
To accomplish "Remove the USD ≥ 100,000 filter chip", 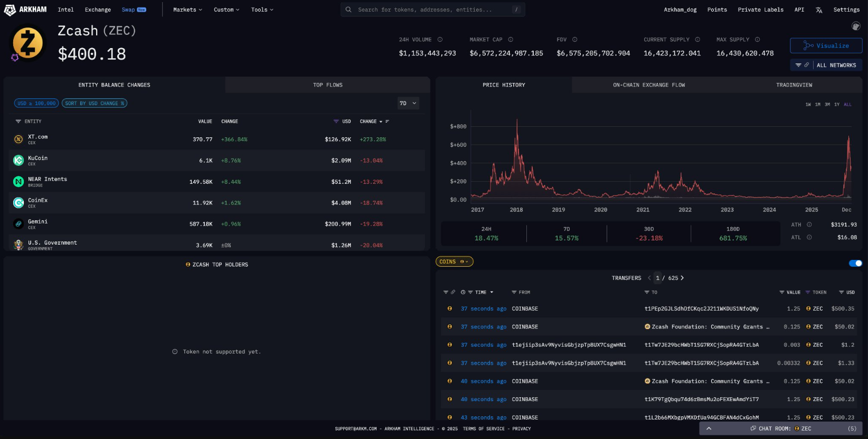I will (x=36, y=104).
